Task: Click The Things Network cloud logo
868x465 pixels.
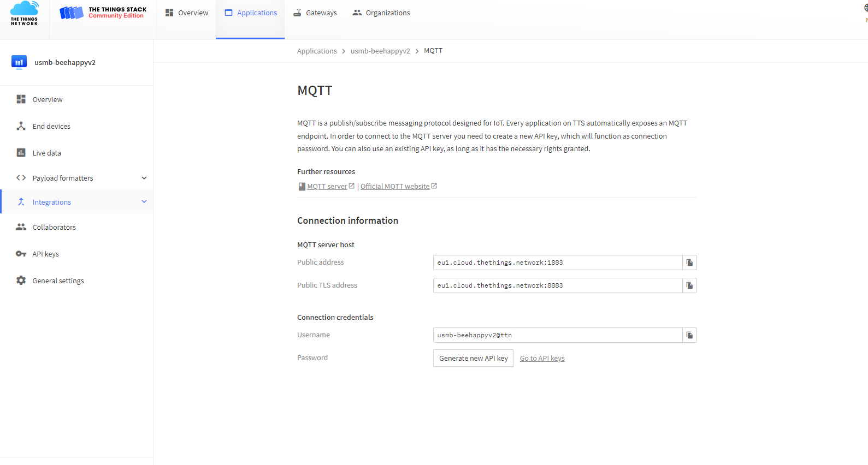Action: (25, 13)
